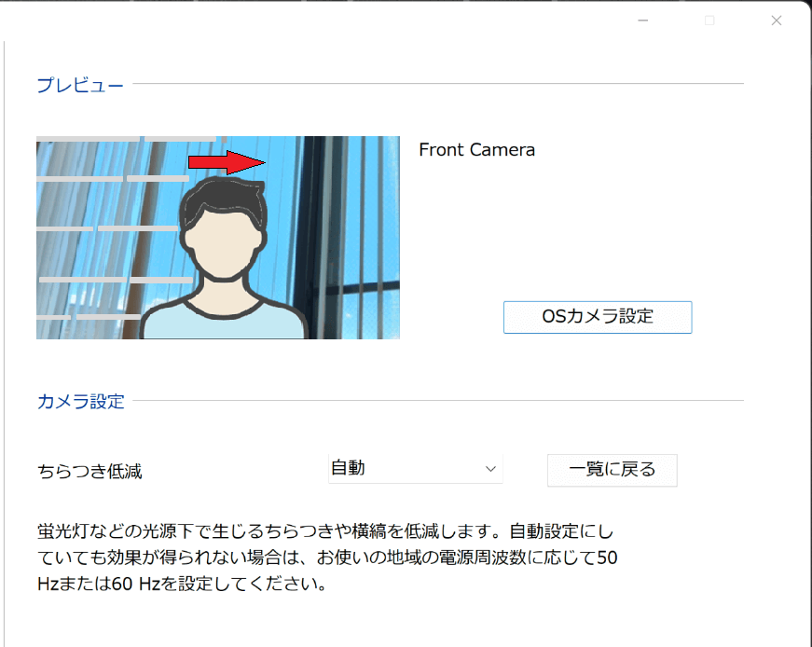This screenshot has width=812, height=647.
Task: Click the camera preview image
Action: (x=218, y=238)
